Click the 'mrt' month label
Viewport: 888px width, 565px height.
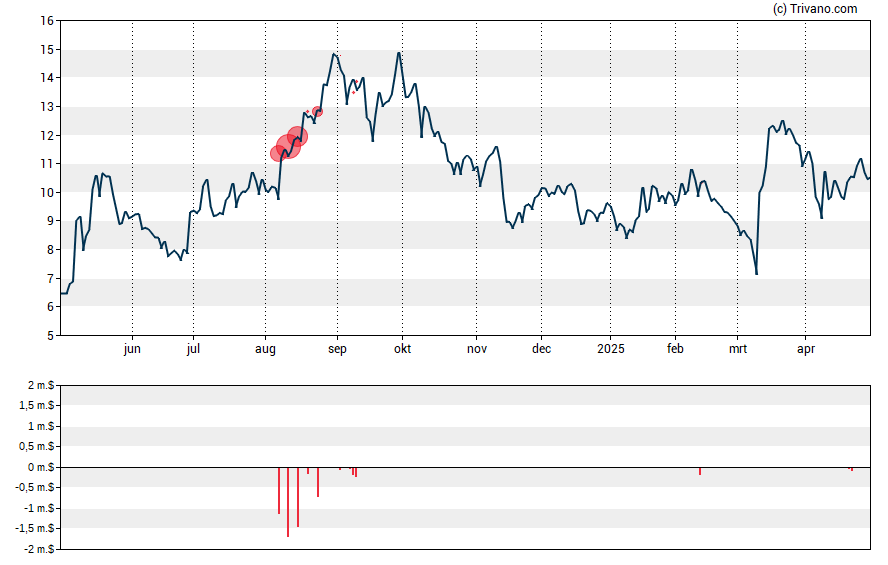tap(737, 349)
